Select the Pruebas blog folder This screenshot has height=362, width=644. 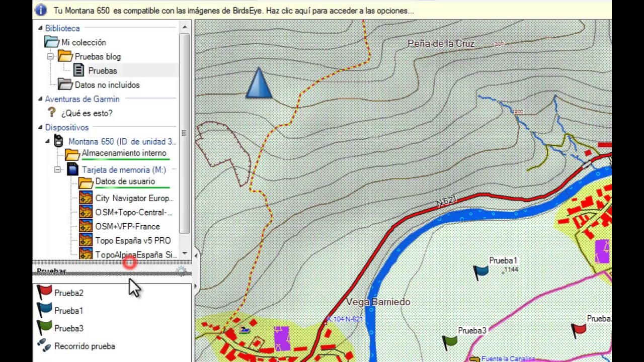[98, 57]
